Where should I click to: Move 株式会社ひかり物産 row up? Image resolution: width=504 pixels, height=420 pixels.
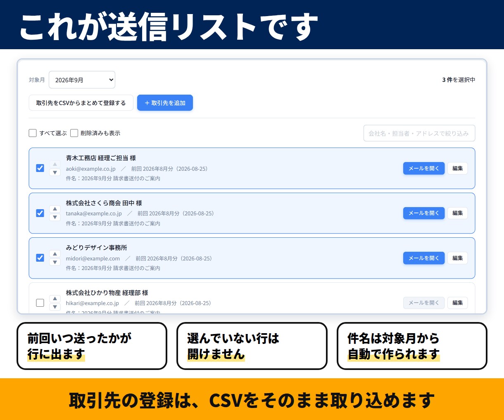pos(55,298)
